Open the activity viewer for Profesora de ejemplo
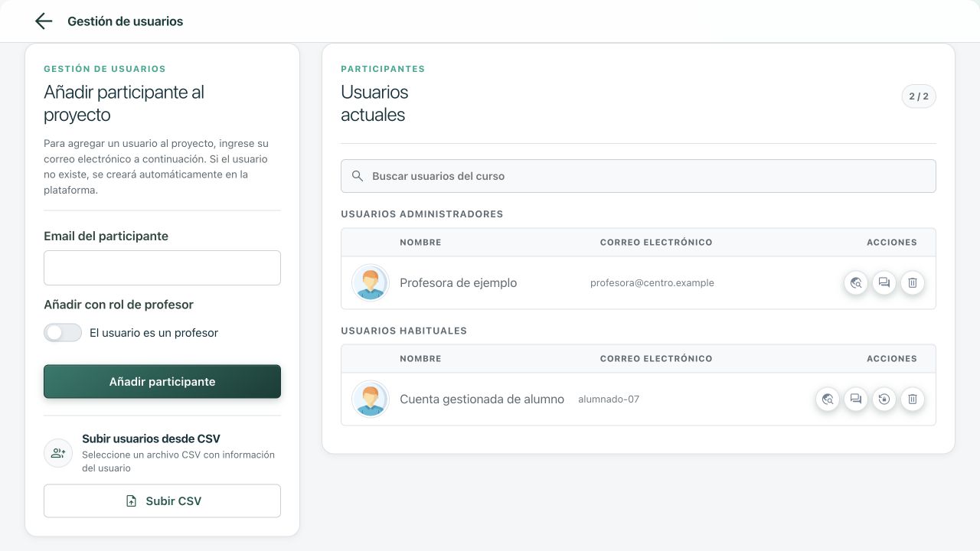The image size is (980, 551). (856, 283)
